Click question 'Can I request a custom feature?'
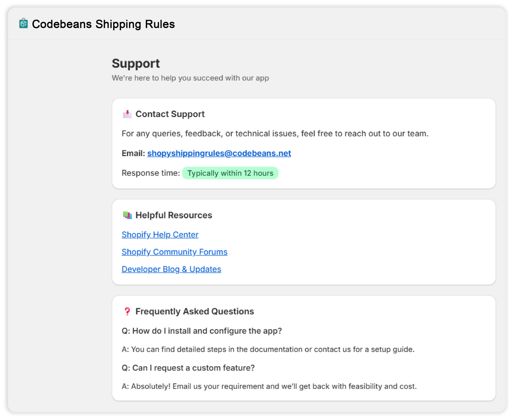This screenshot has width=513, height=420. click(188, 368)
